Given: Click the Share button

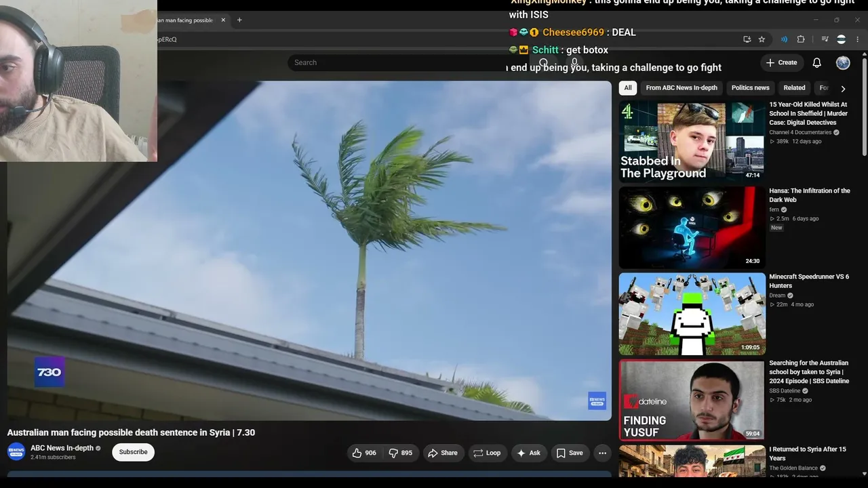Looking at the screenshot, I should 443,453.
